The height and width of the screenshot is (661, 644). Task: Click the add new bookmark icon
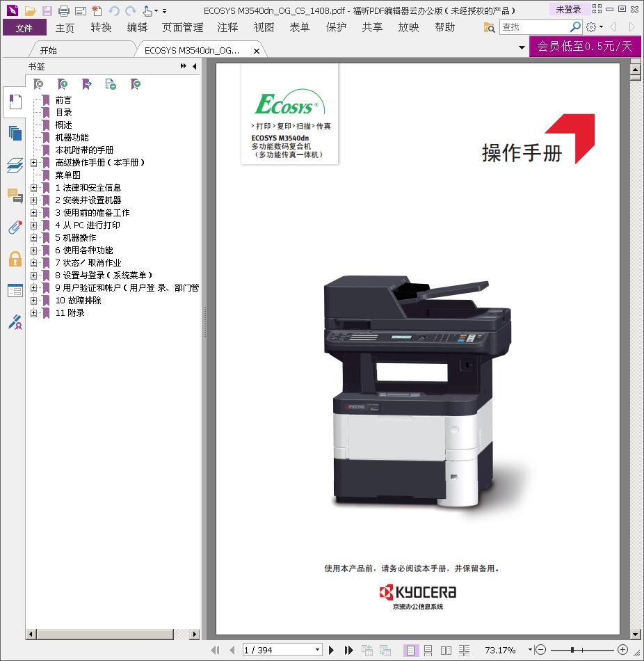pos(63,84)
